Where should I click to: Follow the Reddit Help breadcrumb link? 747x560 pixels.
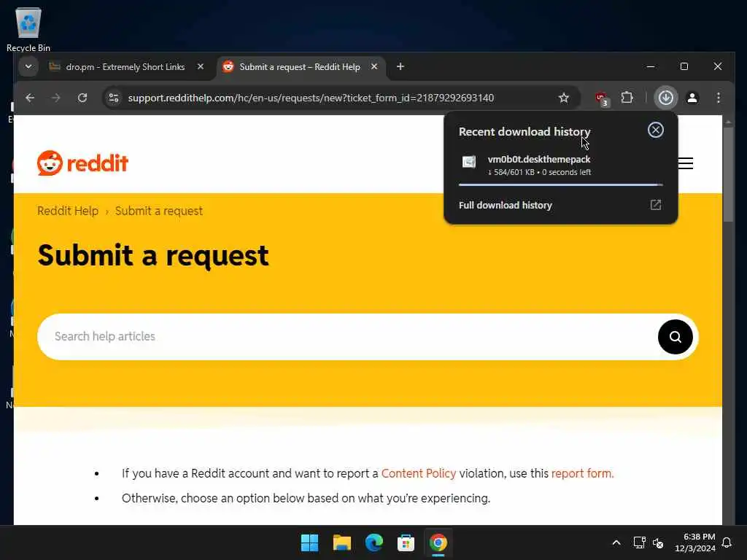click(x=68, y=211)
